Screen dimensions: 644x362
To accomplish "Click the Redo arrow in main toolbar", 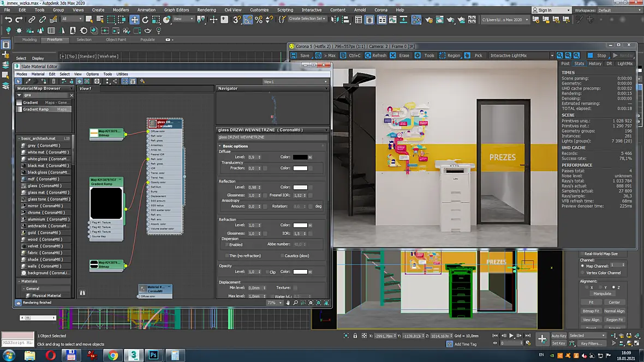I will pyautogui.click(x=19, y=19).
